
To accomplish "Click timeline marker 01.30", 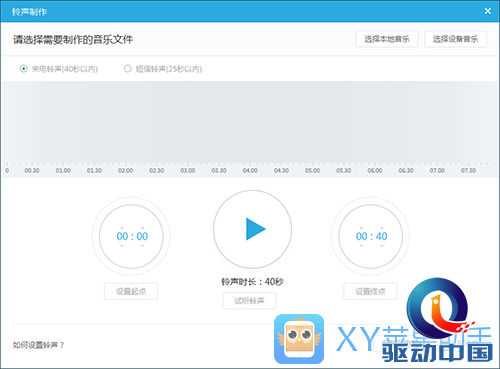I will [x=94, y=171].
